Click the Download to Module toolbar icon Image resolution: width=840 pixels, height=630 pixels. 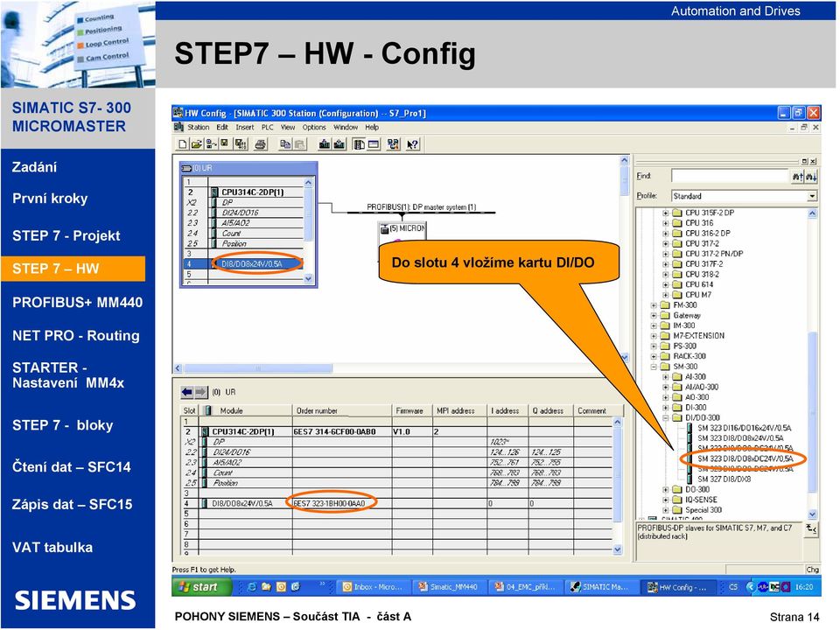[x=324, y=144]
